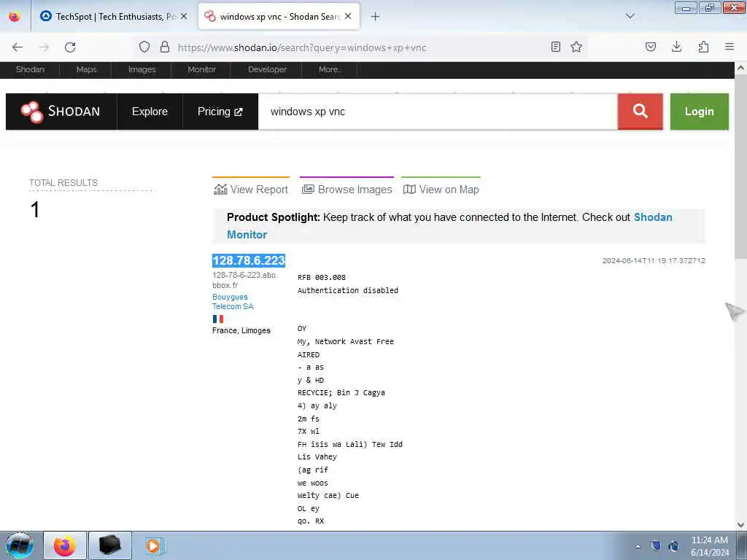The width and height of the screenshot is (747, 560).
Task: Open result IP 128.78.6.223
Action: coord(249,260)
